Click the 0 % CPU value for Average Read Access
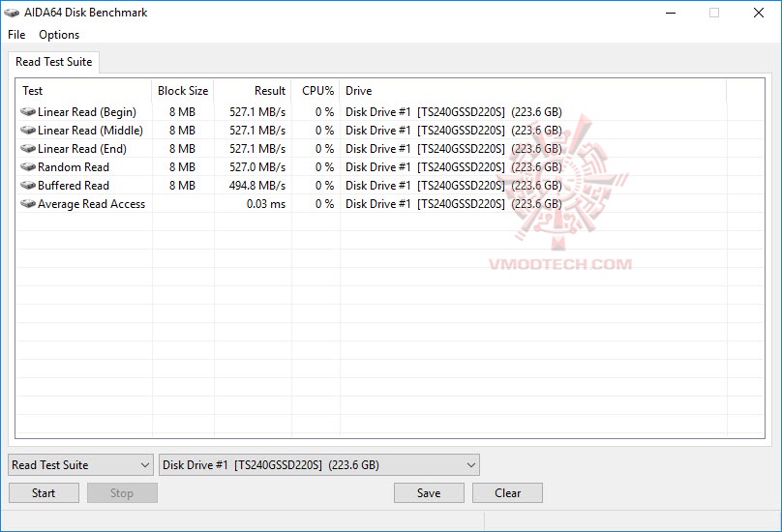Image resolution: width=782 pixels, height=532 pixels. click(324, 204)
